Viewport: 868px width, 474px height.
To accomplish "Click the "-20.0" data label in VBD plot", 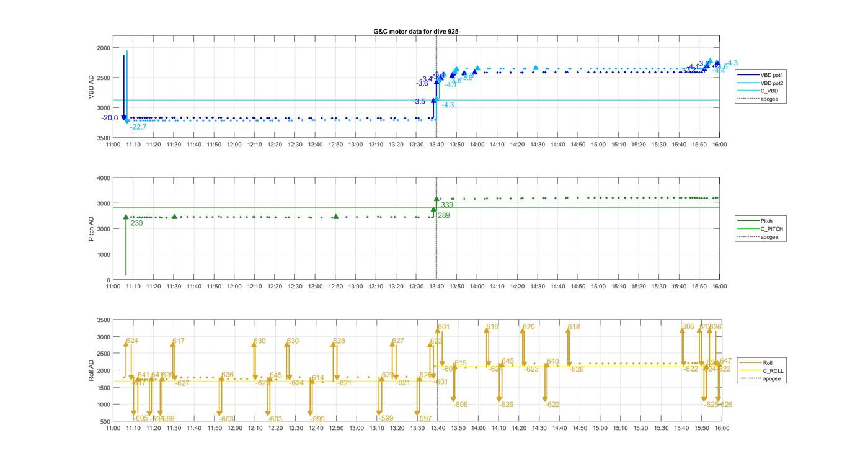I will (x=110, y=118).
